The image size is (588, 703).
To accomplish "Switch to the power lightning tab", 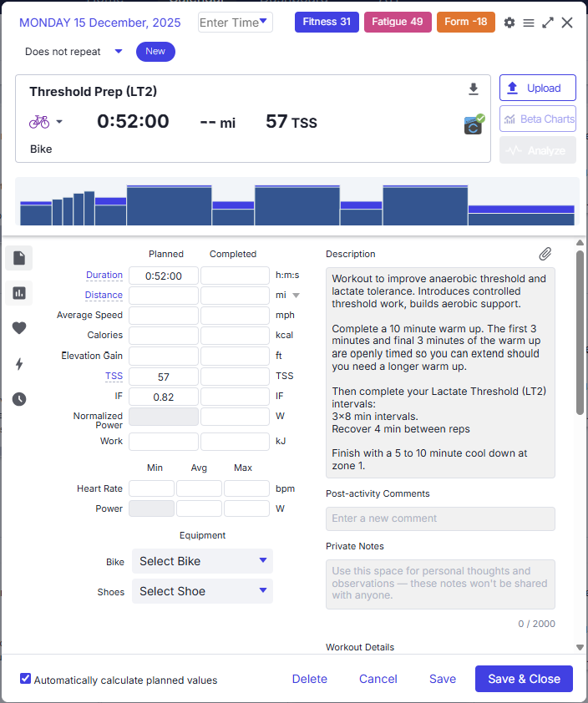I will point(19,364).
